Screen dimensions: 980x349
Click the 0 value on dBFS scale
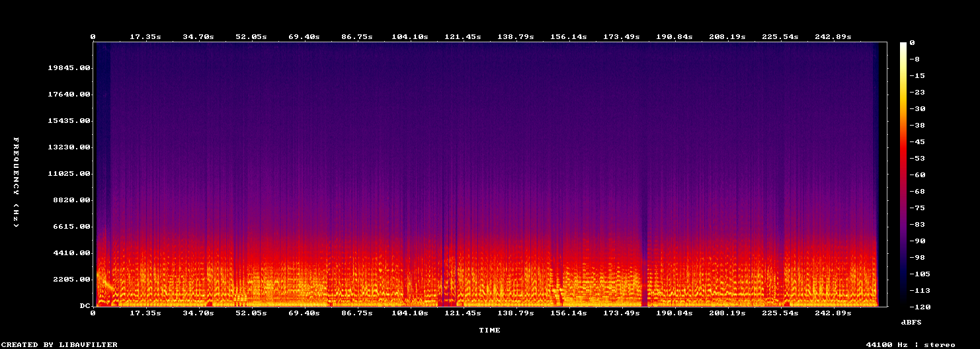click(912, 43)
